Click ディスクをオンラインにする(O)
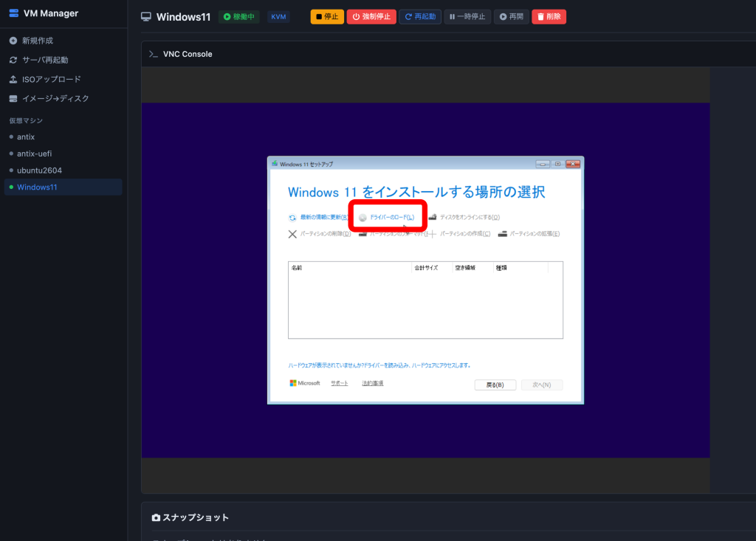 (x=470, y=218)
